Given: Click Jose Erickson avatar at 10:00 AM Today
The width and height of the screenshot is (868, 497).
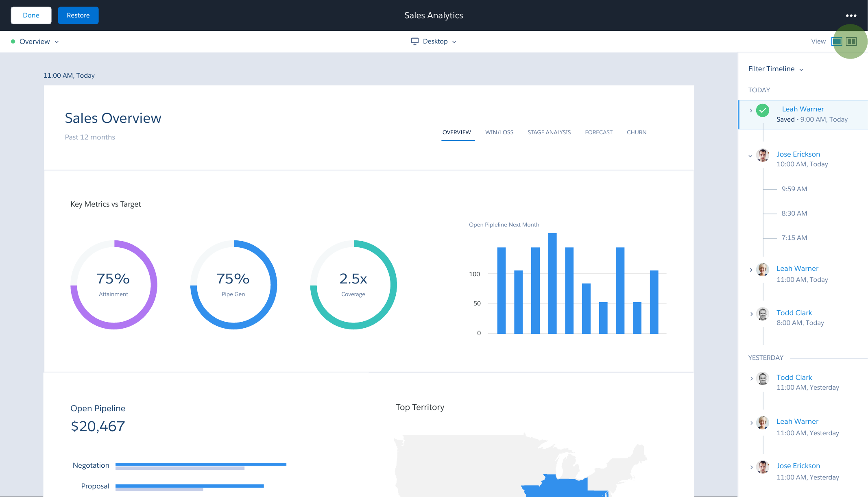Looking at the screenshot, I should [763, 155].
